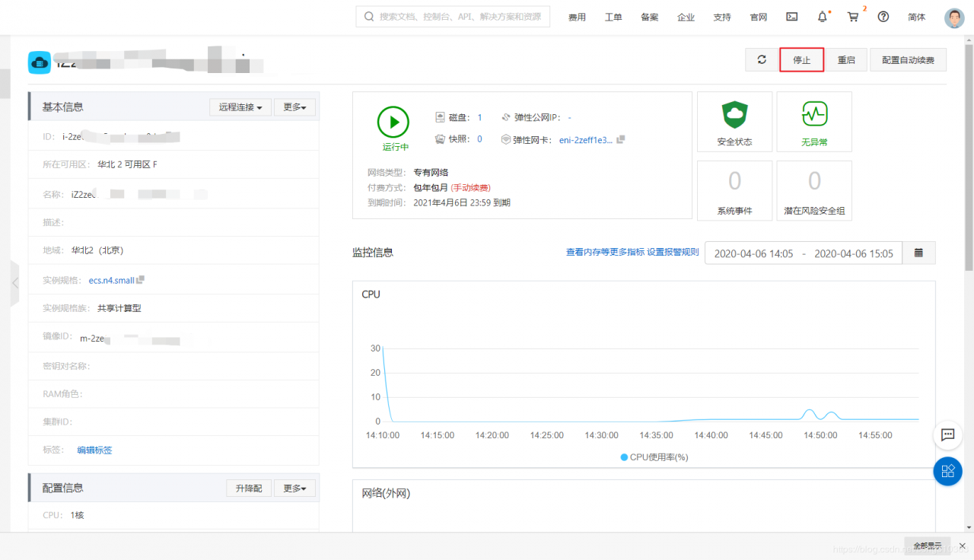Click the 华北 2 可用区 F value
This screenshot has width=974, height=560.
click(128, 164)
